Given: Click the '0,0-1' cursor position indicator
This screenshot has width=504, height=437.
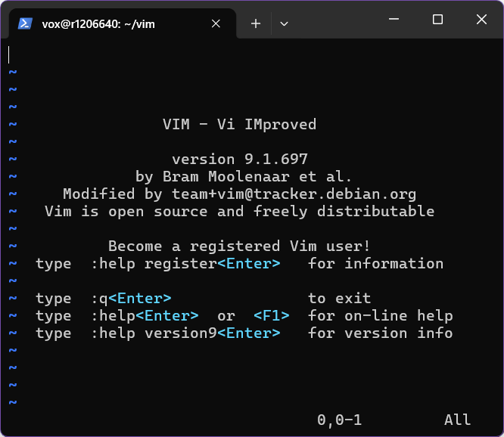Looking at the screenshot, I should (x=340, y=420).
